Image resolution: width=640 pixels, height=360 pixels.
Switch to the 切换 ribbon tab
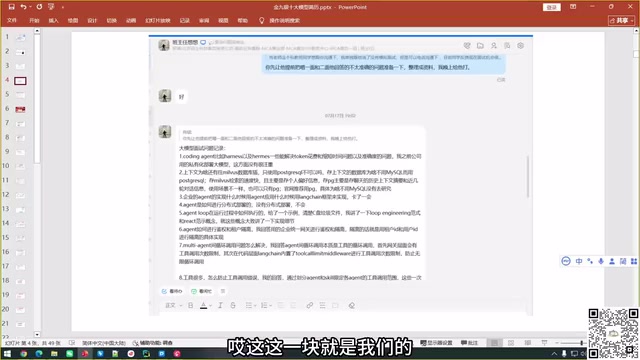point(111,20)
